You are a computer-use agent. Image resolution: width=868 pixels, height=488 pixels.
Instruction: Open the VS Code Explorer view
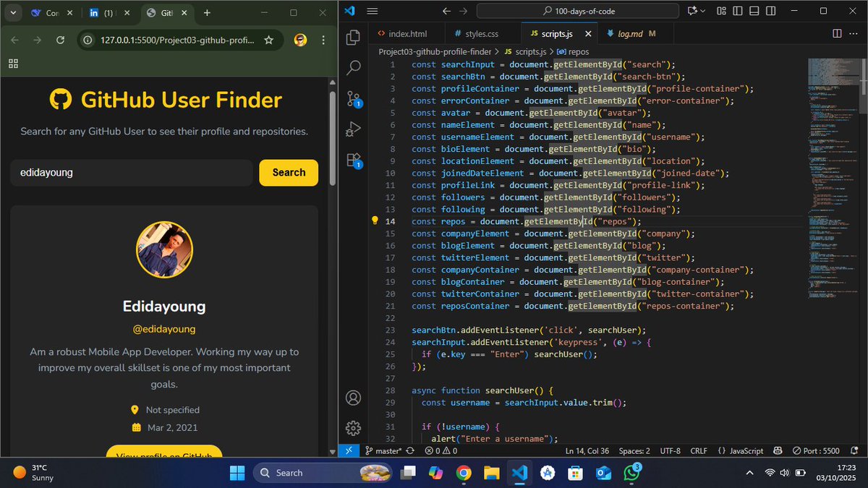coord(353,38)
